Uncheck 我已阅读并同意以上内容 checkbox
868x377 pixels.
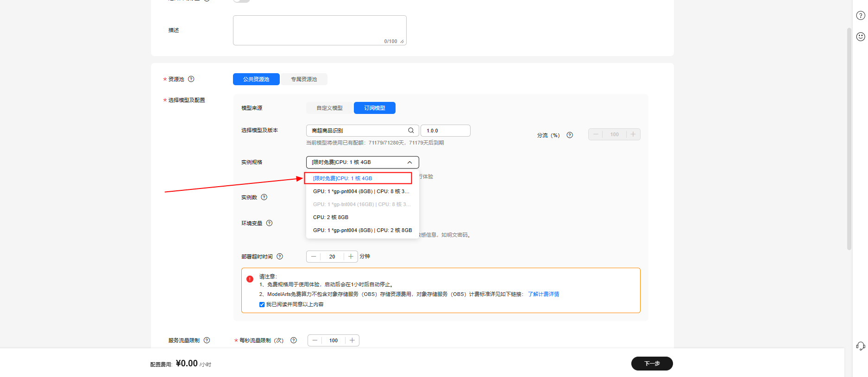pos(262,305)
